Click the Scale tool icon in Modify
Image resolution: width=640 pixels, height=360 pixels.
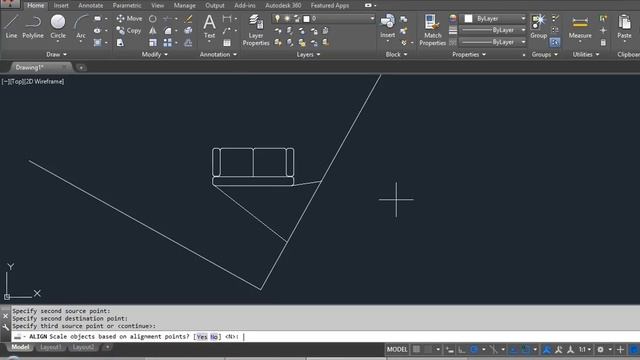click(x=153, y=42)
